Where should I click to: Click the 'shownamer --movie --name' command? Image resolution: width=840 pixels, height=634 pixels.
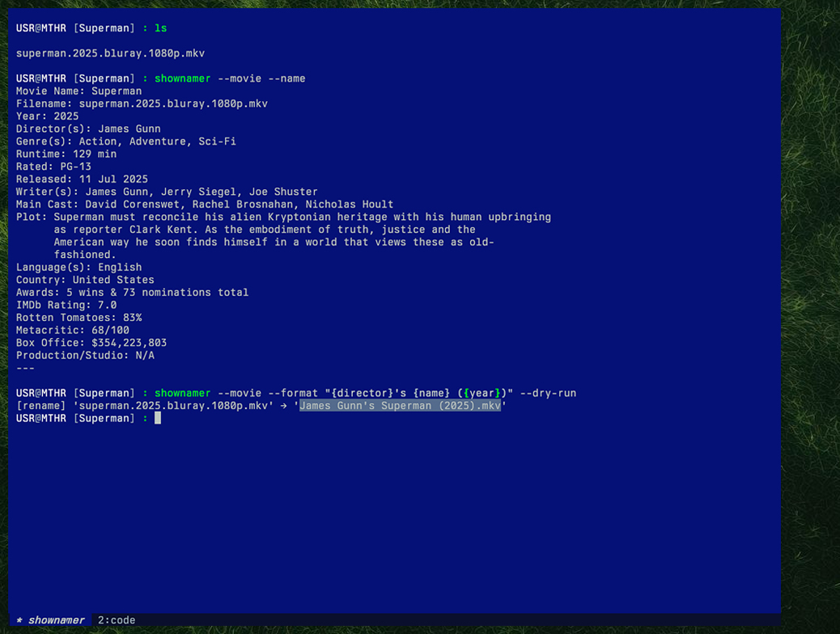coord(230,78)
